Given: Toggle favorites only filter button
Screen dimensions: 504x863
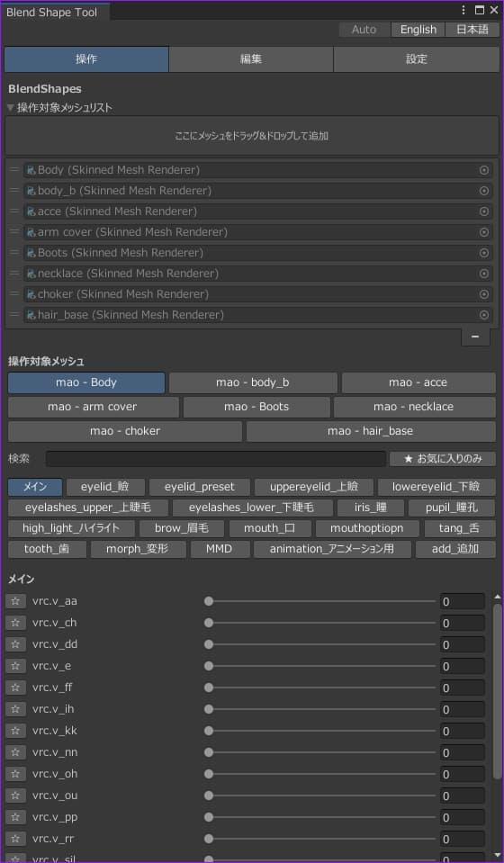Looking at the screenshot, I should click(443, 458).
